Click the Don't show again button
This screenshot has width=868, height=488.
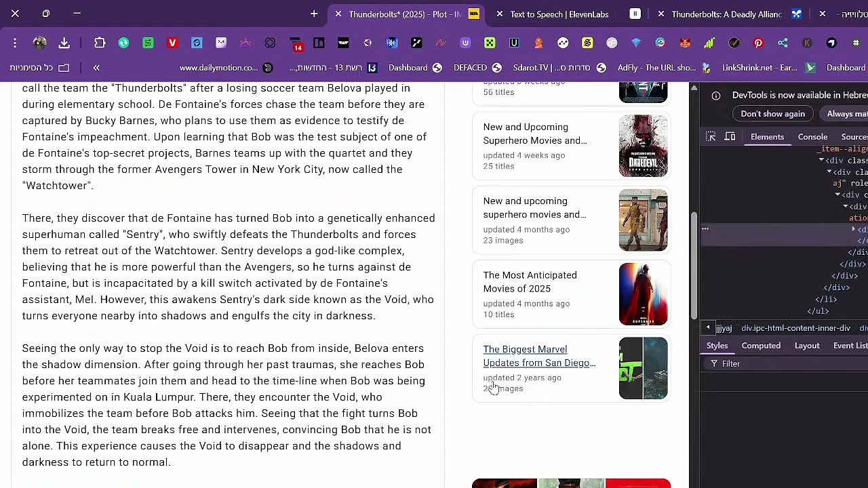[x=772, y=114]
